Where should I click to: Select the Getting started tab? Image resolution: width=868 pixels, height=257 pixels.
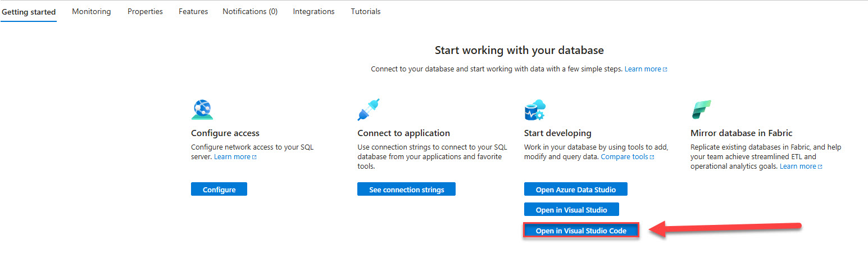29,12
